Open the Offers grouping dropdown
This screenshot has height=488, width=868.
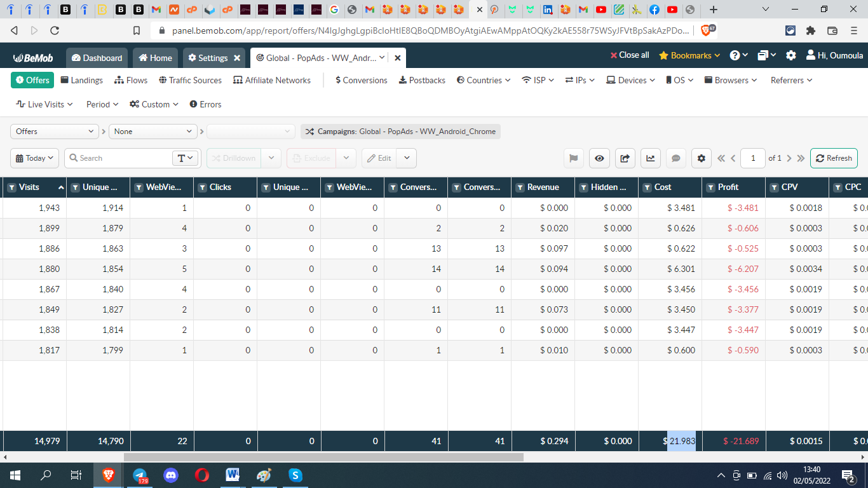[54, 132]
